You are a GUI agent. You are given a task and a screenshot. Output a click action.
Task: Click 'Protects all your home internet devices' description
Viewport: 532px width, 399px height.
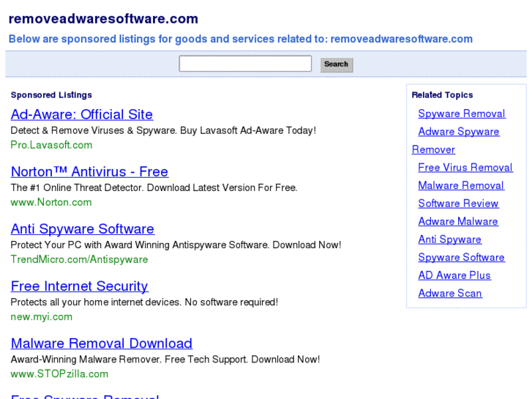pos(144,302)
